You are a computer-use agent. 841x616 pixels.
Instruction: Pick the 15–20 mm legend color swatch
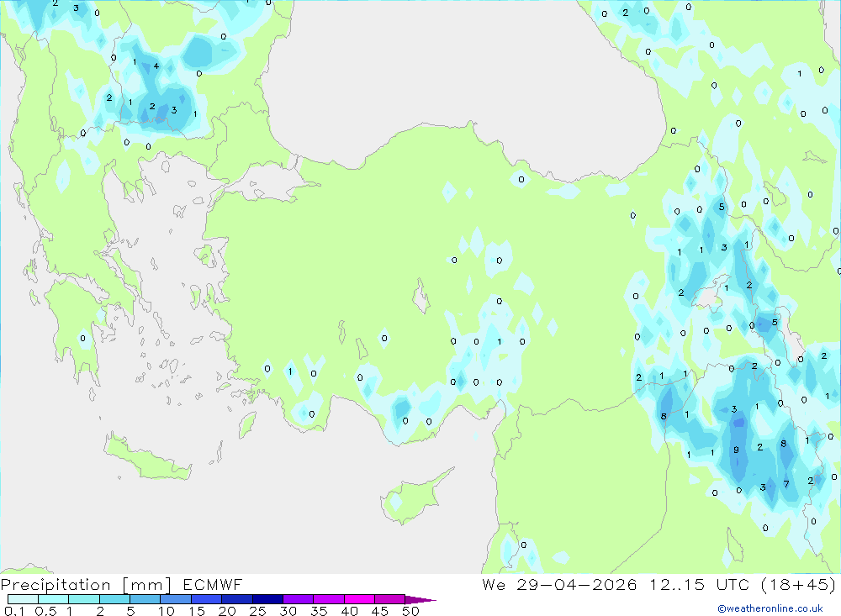[207, 599]
